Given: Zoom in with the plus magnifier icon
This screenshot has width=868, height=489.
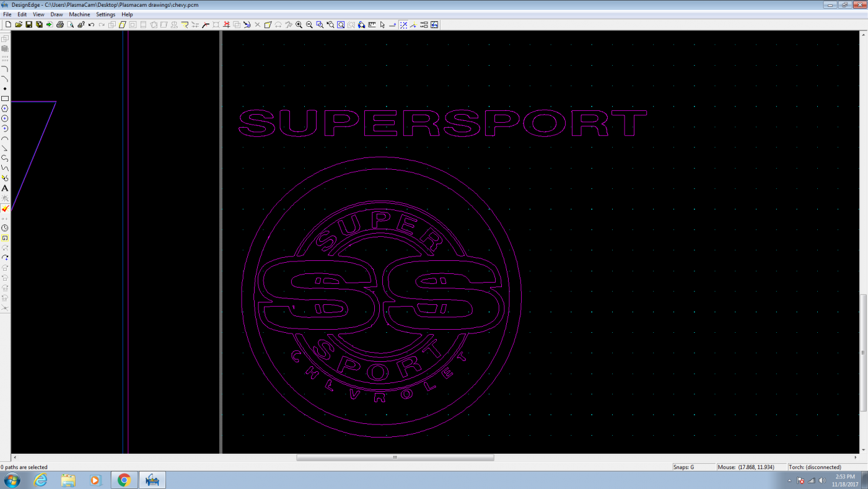Looking at the screenshot, I should click(x=299, y=25).
